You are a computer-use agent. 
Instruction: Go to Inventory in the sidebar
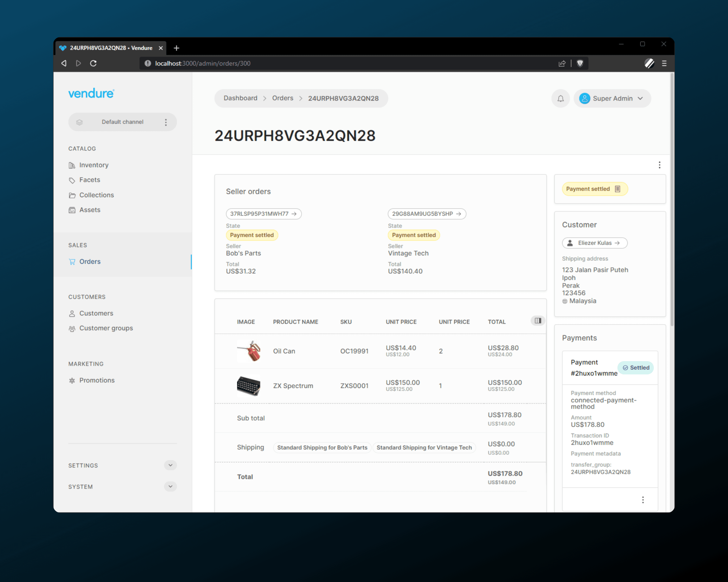(x=94, y=165)
